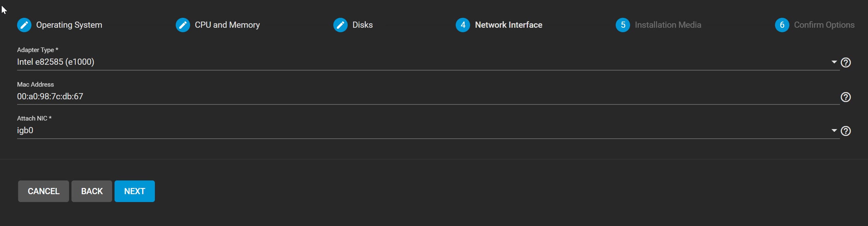Go to the Confirm Options step
Screen dimensions: 868x226
point(824,25)
